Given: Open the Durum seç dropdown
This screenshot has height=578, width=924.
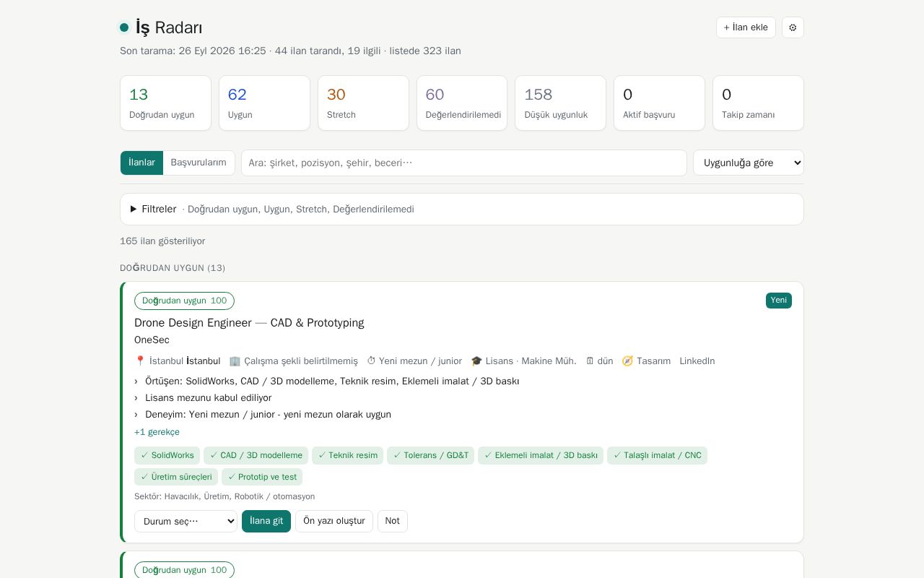Looking at the screenshot, I should click(x=186, y=521).
